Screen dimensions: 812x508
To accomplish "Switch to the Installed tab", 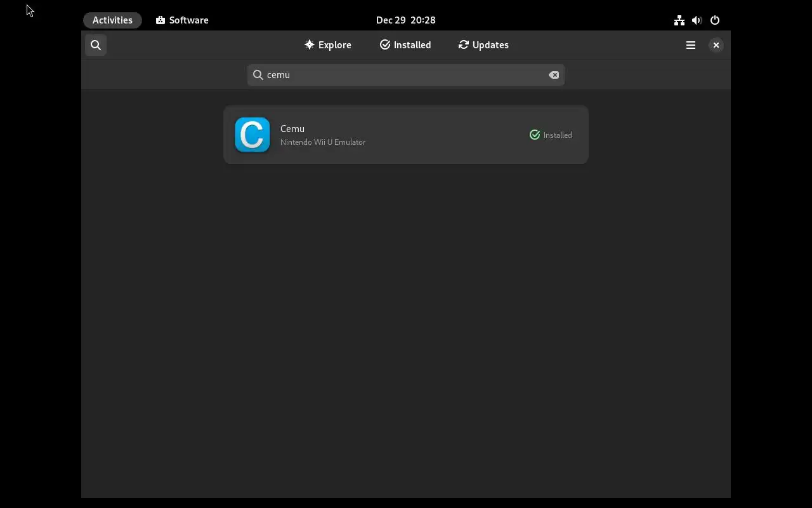I will coord(405,45).
